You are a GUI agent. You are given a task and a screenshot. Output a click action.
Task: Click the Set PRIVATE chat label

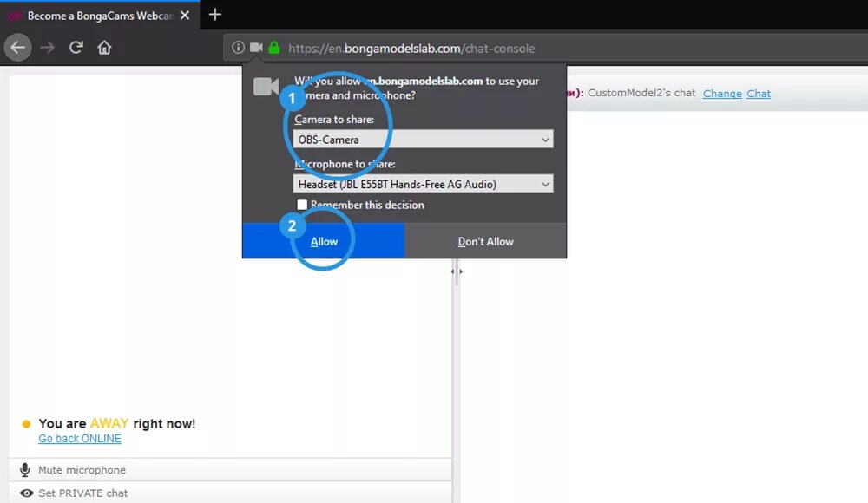[x=82, y=493]
